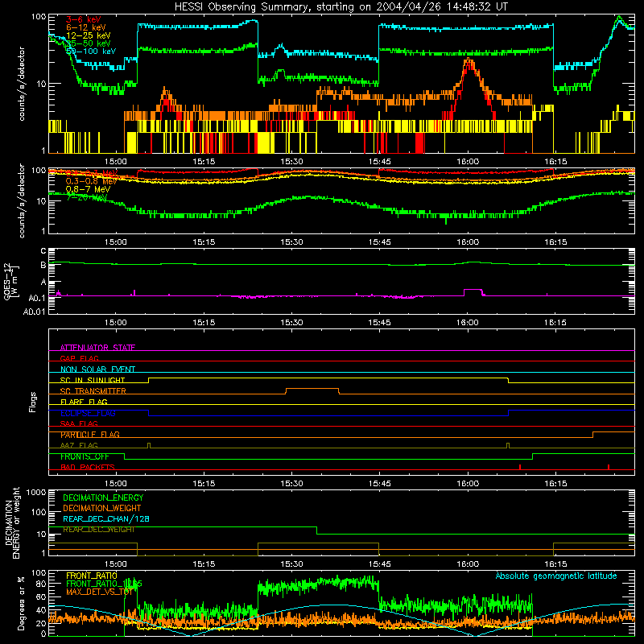644x644 pixels.
Task: Click the '12-25 keV' legend entry
Action: [x=89, y=35]
